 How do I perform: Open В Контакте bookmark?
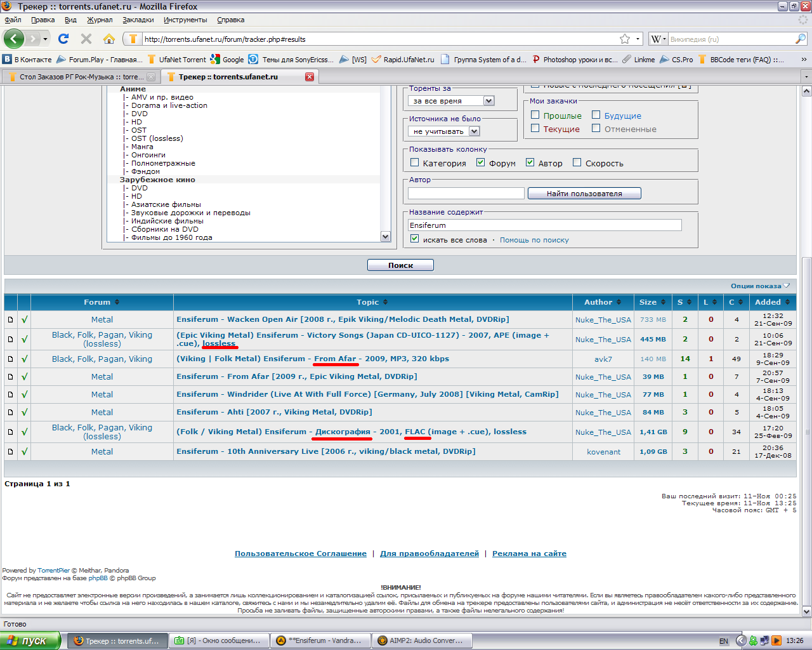[x=27, y=60]
